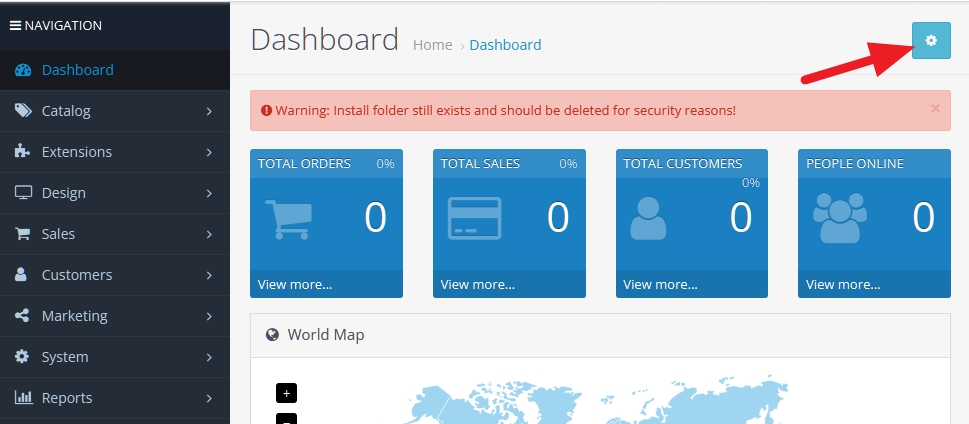Click the globe icon beside World Map

click(x=272, y=334)
